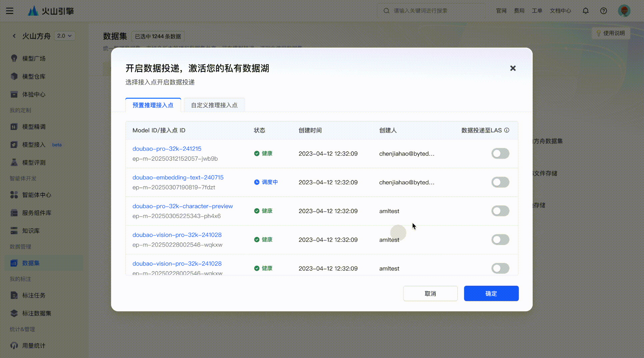
Task: Open 用量统计 in the sidebar
Action: click(34, 346)
